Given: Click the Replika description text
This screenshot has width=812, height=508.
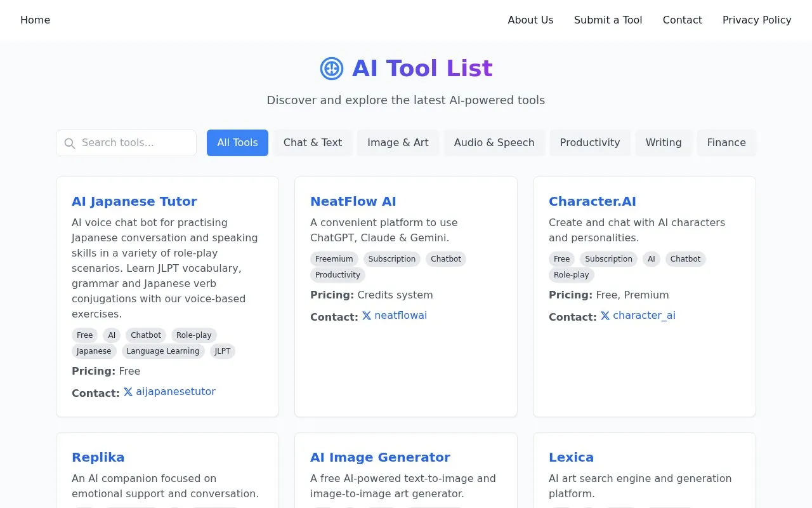Looking at the screenshot, I should (166, 486).
